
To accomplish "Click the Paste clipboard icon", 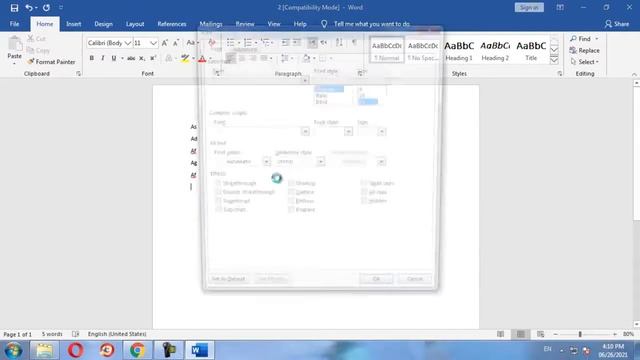I will 15,44.
